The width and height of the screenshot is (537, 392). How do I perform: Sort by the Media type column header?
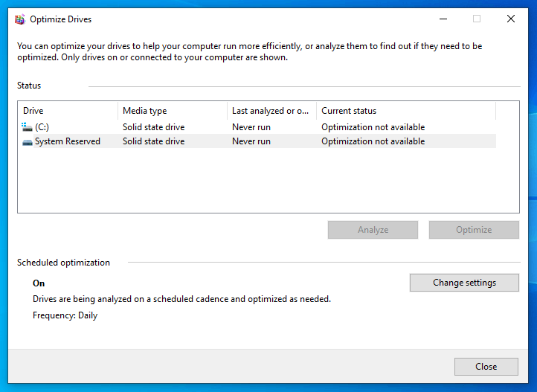pos(173,111)
